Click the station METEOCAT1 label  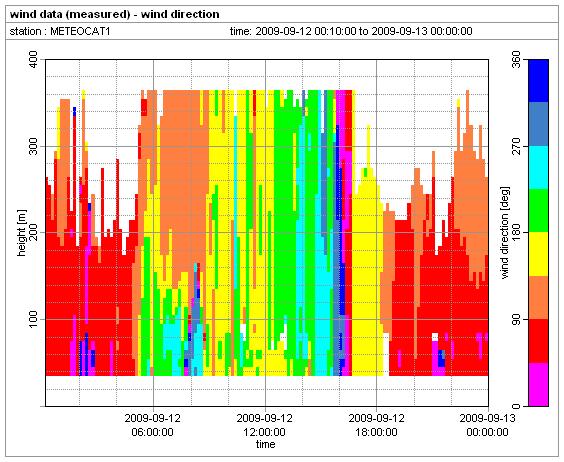coord(60,31)
